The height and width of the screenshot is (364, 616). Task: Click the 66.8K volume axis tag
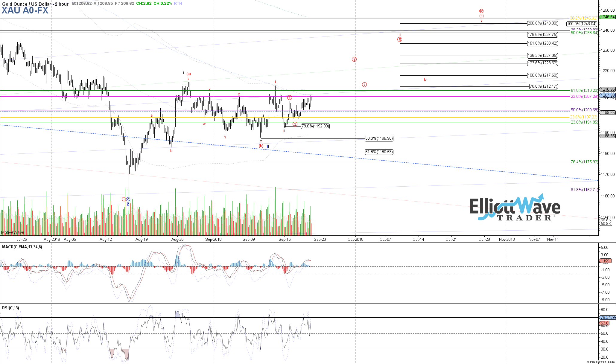click(606, 220)
